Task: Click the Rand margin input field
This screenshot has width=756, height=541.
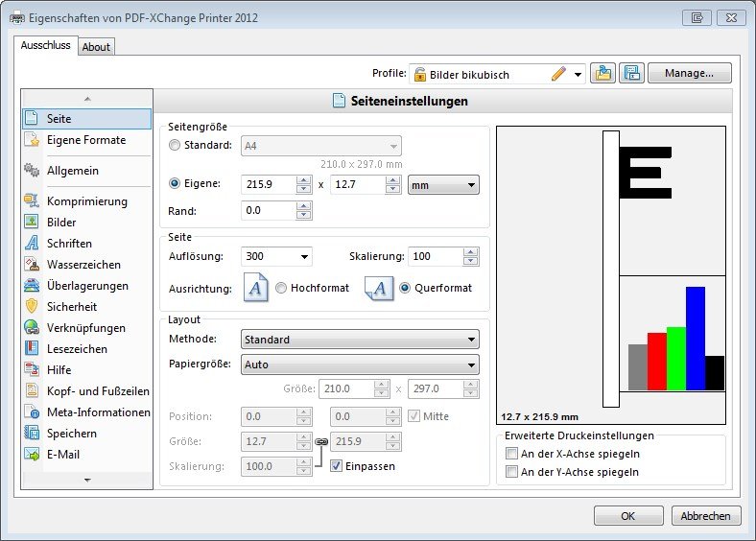Action: pos(269,210)
